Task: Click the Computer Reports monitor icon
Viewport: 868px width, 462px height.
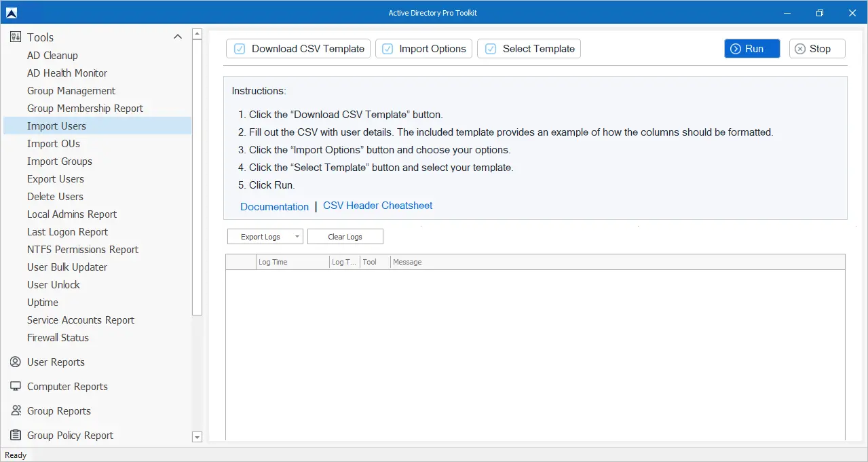Action: click(x=16, y=387)
